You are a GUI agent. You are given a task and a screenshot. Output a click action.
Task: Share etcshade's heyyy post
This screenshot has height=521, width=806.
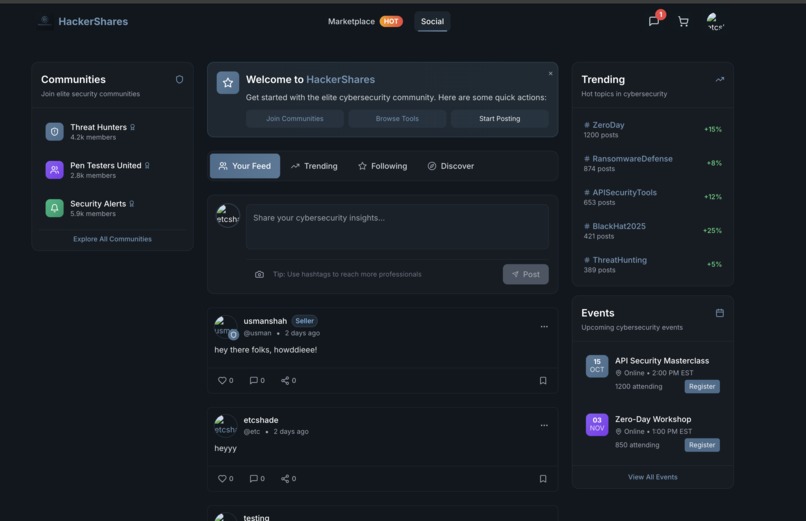click(285, 478)
